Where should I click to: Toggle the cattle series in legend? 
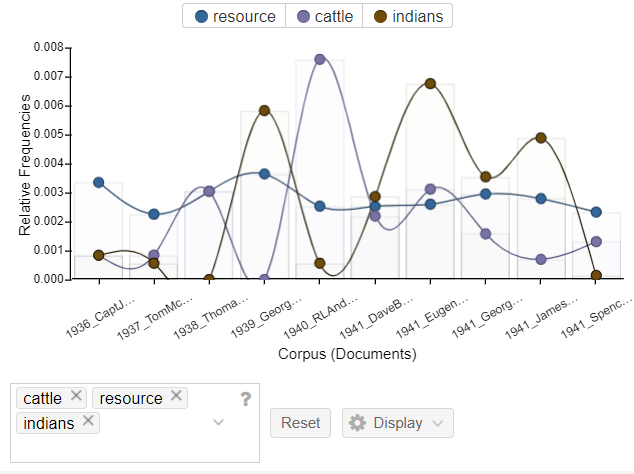click(x=325, y=16)
